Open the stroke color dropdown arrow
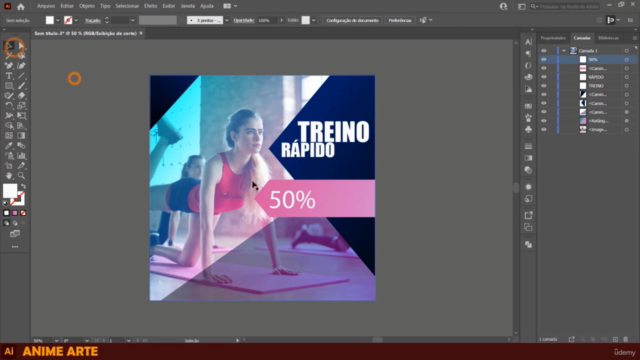The width and height of the screenshot is (640, 360). [76, 20]
